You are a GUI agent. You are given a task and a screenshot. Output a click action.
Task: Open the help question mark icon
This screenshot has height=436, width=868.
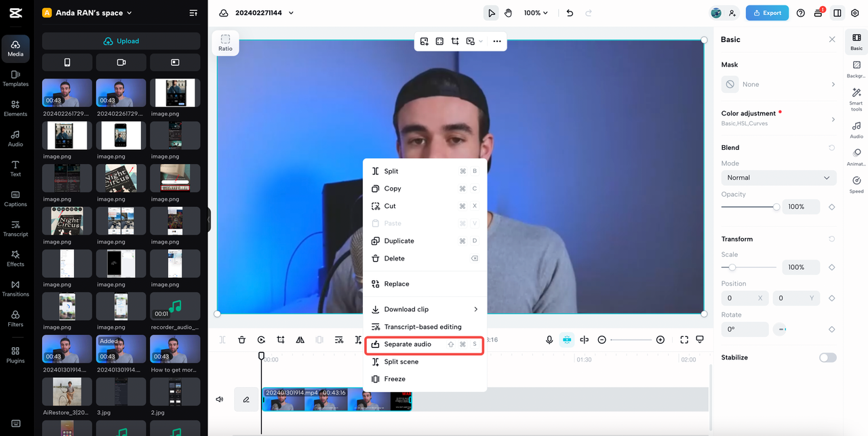point(801,13)
